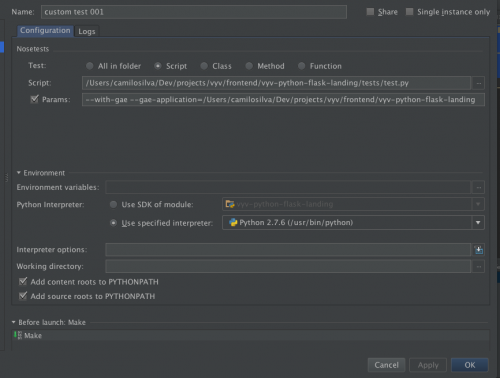Click into the Name text field
Image resolution: width=500 pixels, height=378 pixels.
(x=194, y=12)
